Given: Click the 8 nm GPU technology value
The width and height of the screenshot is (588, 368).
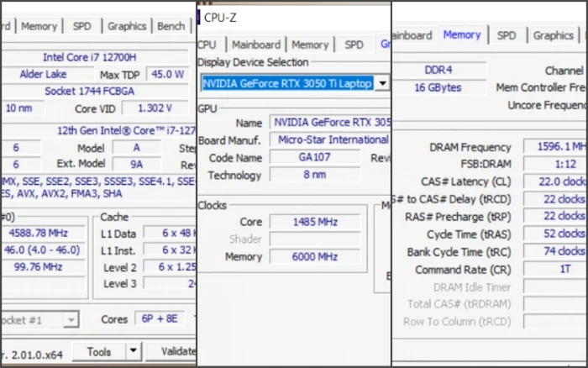Looking at the screenshot, I should tap(315, 175).
